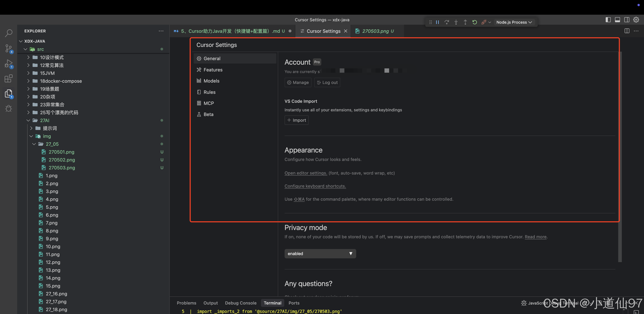Open the Run and Debug view
The width and height of the screenshot is (644, 314).
tap(9, 64)
